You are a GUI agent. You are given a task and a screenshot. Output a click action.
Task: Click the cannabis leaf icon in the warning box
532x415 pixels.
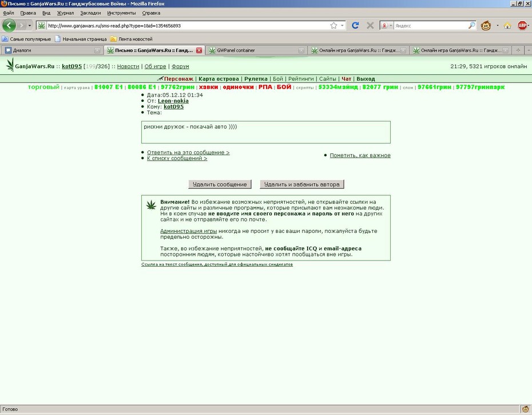(151, 205)
